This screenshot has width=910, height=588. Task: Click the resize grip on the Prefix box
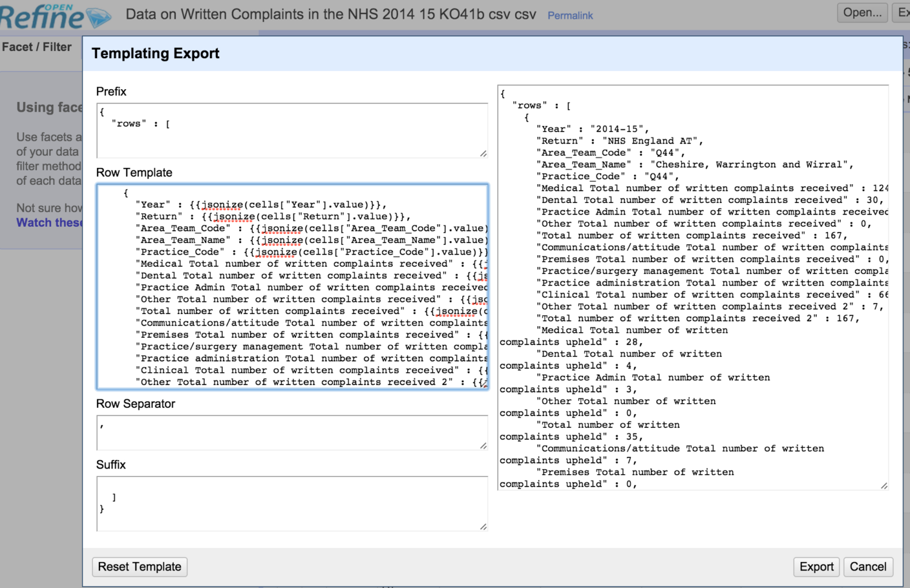pos(484,154)
